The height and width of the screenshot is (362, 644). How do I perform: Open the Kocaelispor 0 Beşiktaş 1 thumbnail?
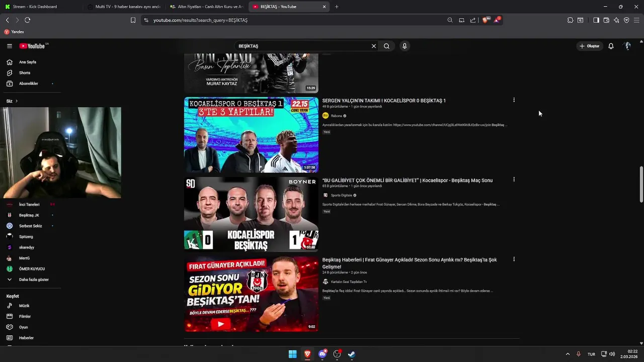pyautogui.click(x=251, y=135)
